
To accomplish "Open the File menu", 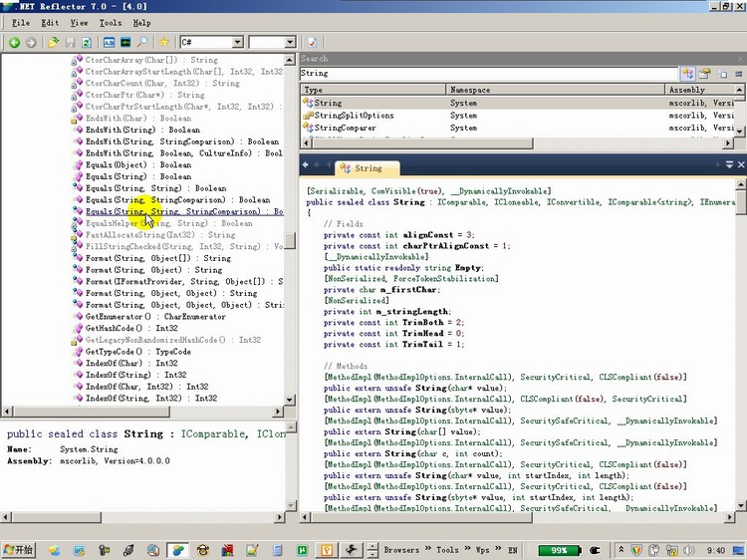I will point(21,23).
